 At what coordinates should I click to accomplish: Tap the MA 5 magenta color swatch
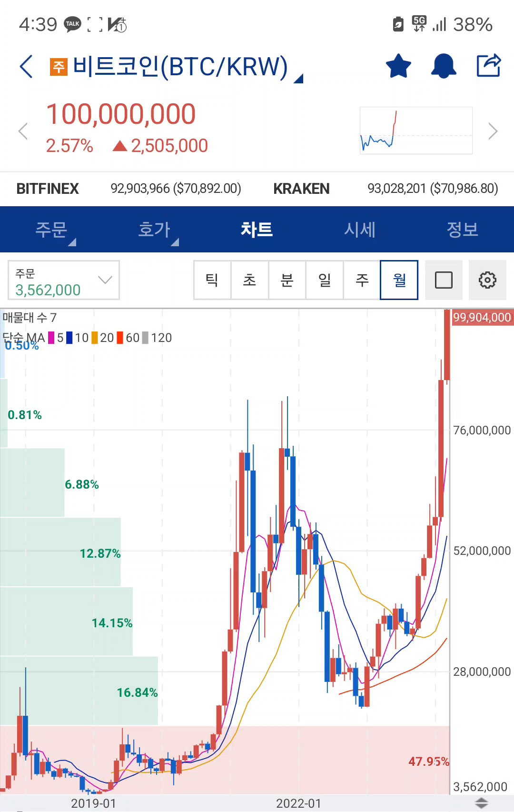pos(51,338)
